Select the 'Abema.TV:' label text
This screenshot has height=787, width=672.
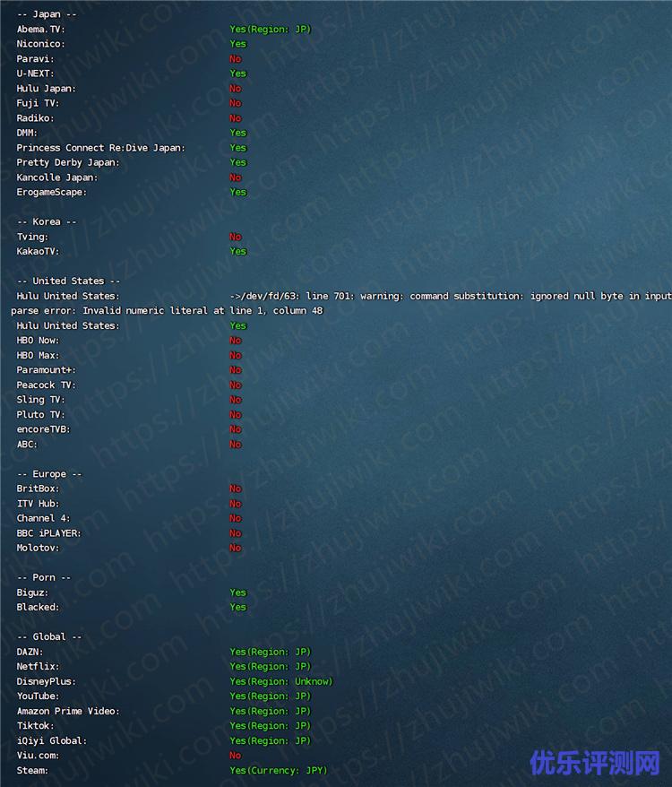[x=40, y=29]
